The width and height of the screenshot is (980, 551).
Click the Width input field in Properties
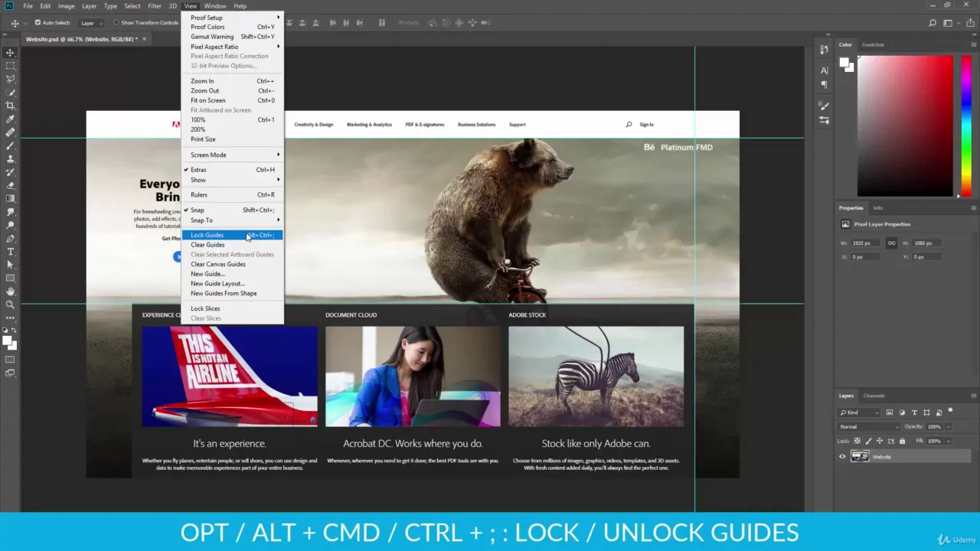click(x=867, y=243)
